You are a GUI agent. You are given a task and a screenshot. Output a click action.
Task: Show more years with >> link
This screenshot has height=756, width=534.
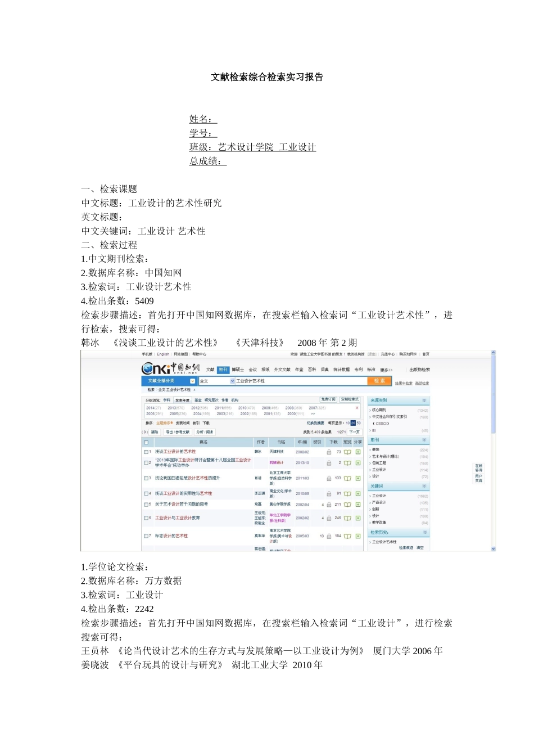coord(313,413)
